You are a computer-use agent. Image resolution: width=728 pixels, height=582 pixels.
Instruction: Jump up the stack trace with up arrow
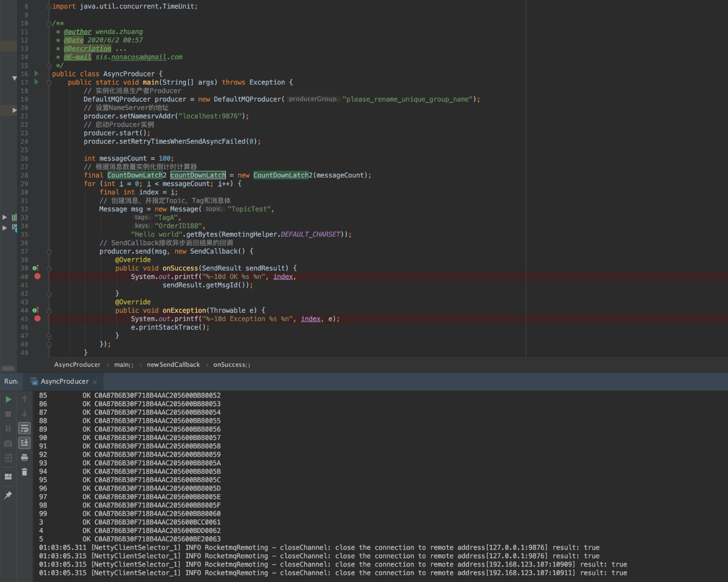tap(24, 400)
